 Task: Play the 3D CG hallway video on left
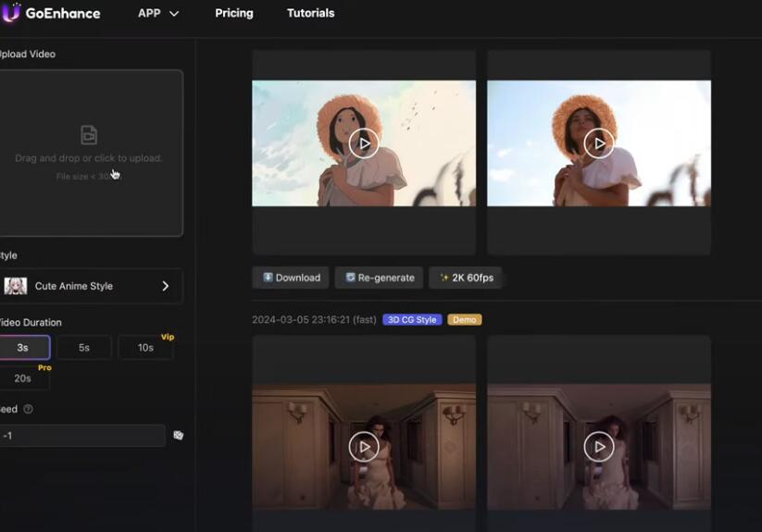[364, 447]
